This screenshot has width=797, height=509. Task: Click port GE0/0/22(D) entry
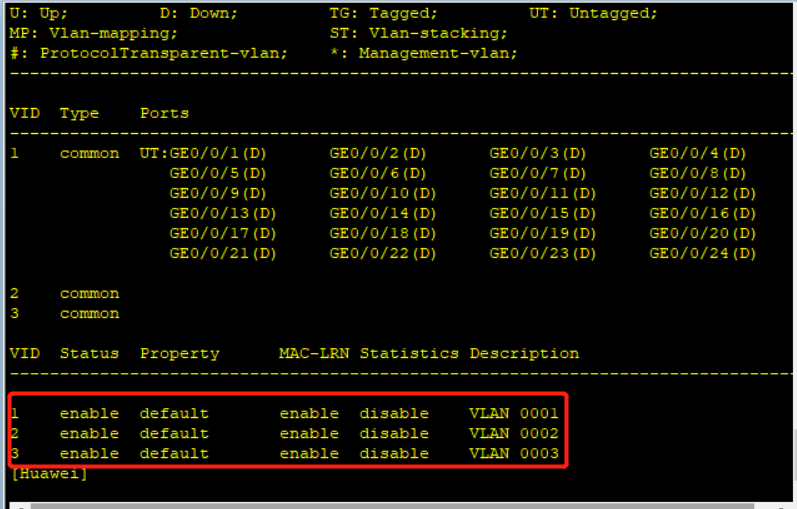click(x=382, y=253)
